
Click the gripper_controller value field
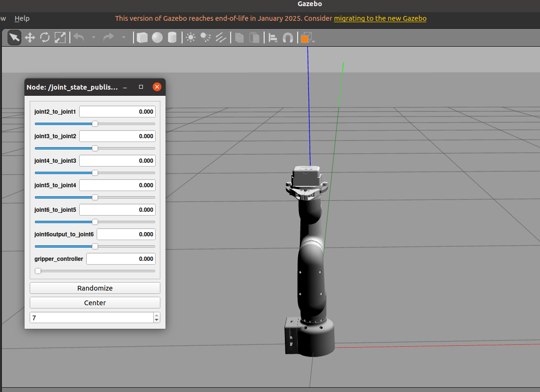(x=121, y=259)
